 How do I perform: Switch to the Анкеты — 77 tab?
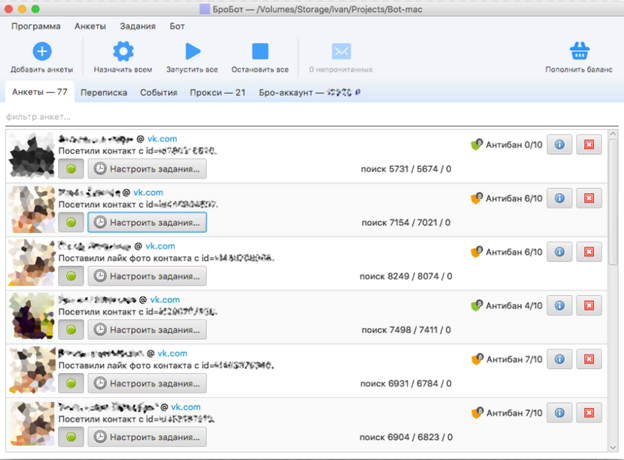40,92
